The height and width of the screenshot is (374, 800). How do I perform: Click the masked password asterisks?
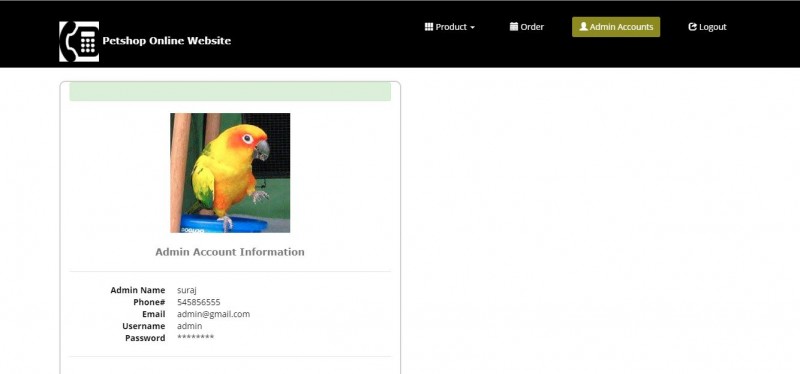195,337
